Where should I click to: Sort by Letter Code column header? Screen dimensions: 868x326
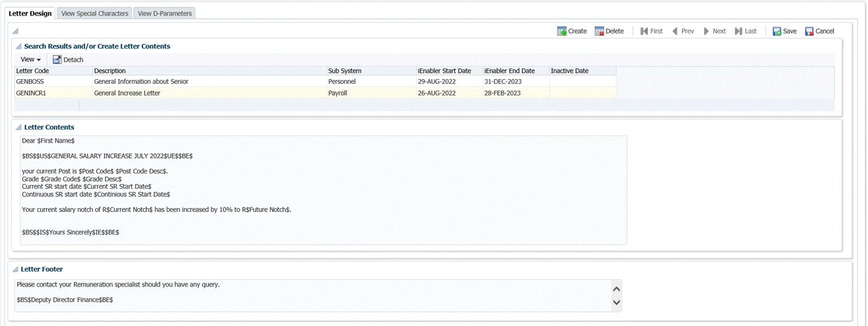tap(33, 71)
